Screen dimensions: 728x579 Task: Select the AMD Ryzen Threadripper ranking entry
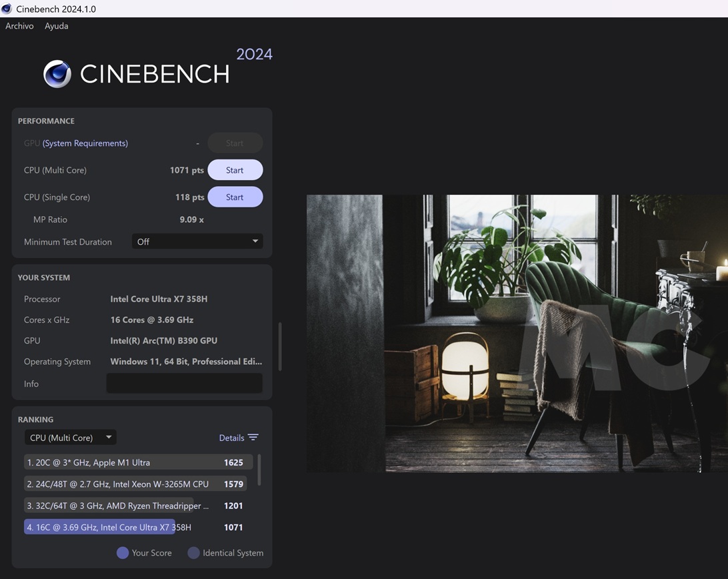[x=133, y=506]
